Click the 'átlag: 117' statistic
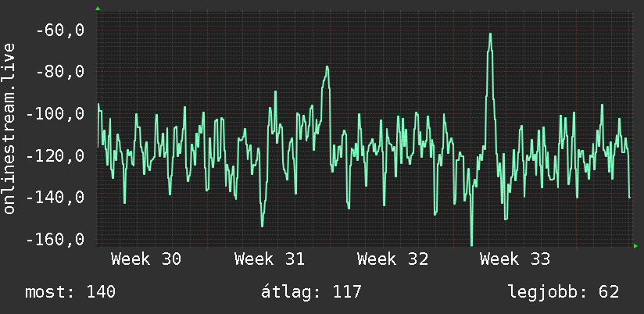644x314 pixels. coord(311,292)
